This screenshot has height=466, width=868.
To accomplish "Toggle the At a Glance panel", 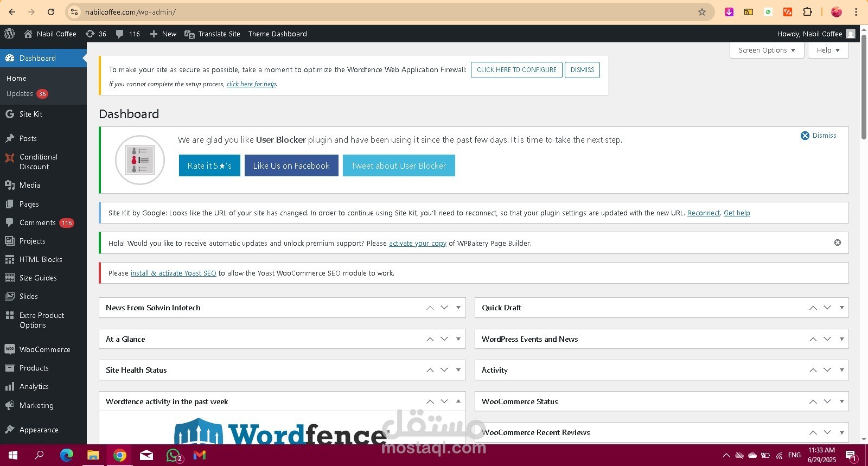I will point(458,339).
